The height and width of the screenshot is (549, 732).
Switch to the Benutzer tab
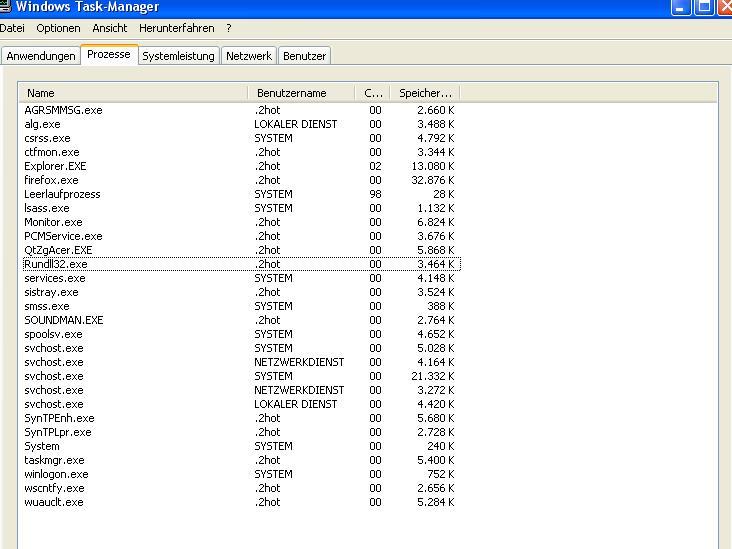tap(304, 56)
